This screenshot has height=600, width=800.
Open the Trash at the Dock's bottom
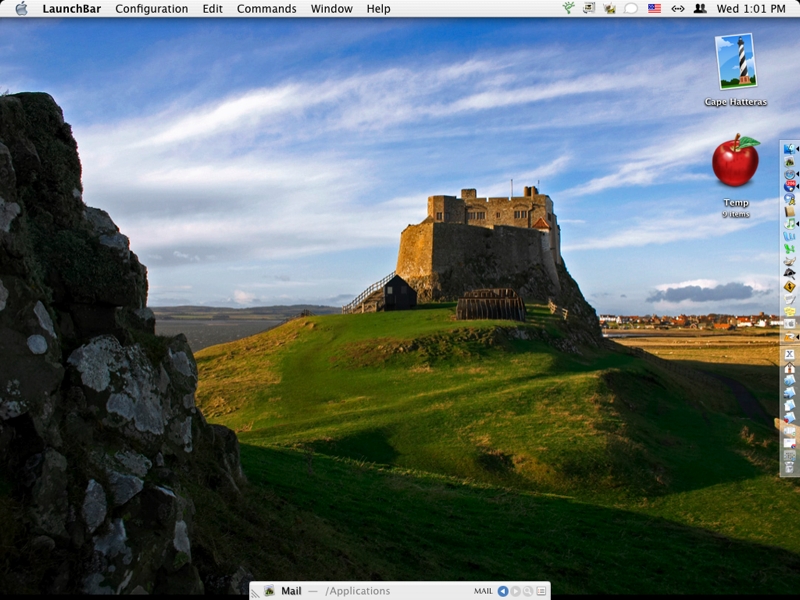coord(789,467)
